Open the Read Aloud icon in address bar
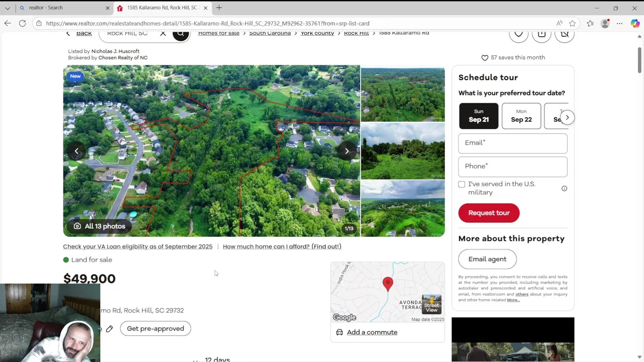This screenshot has height=362, width=644. coord(559,23)
